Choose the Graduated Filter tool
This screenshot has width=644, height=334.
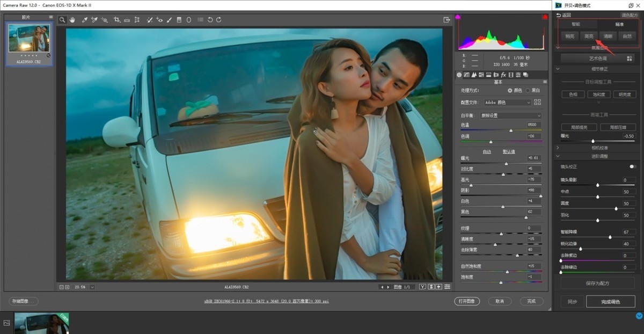[x=179, y=20]
